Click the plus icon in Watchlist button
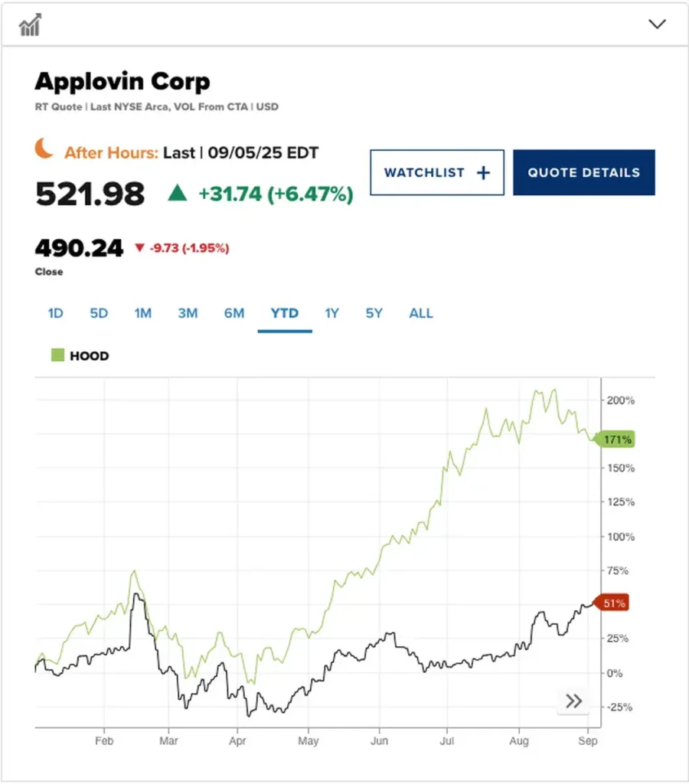The height and width of the screenshot is (784, 689). pyautogui.click(x=483, y=173)
